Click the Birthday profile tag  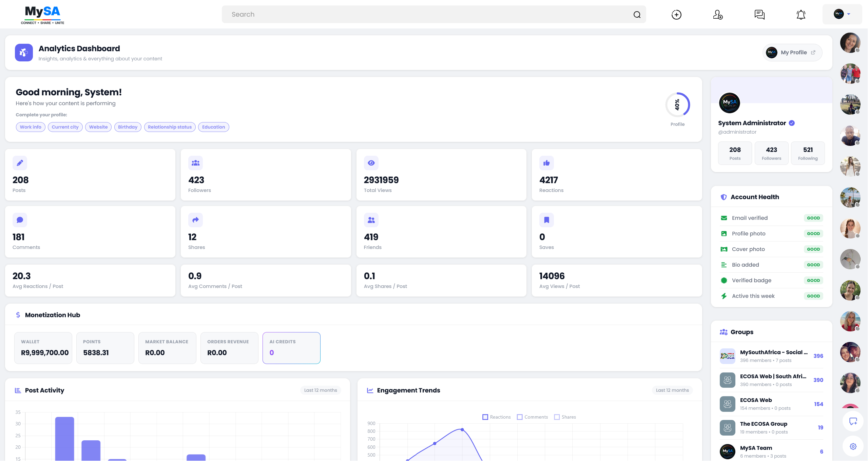point(128,127)
